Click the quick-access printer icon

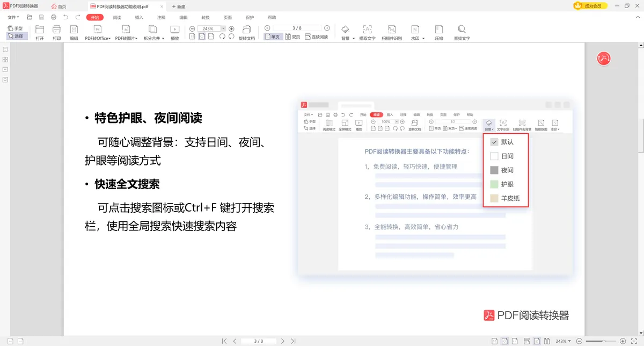click(x=54, y=17)
